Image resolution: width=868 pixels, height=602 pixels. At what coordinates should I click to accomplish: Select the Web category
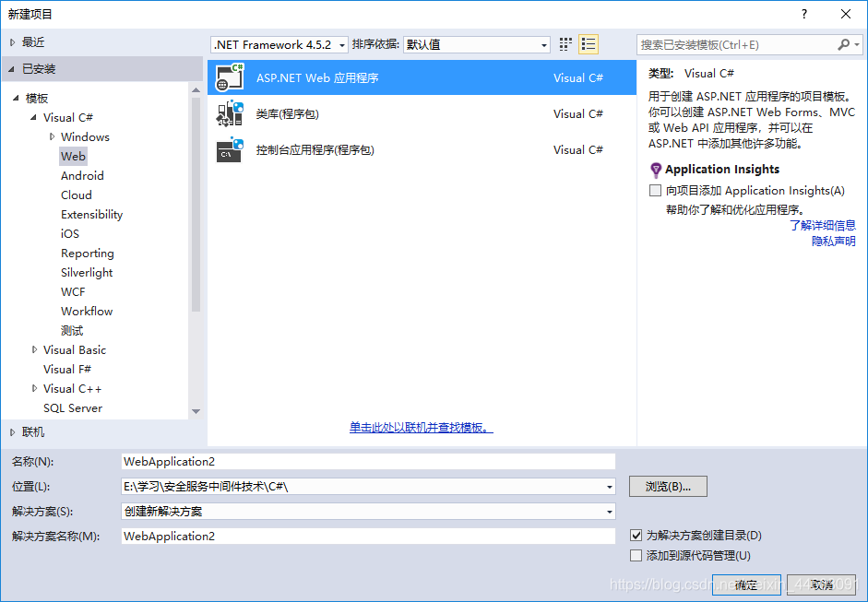(x=73, y=156)
